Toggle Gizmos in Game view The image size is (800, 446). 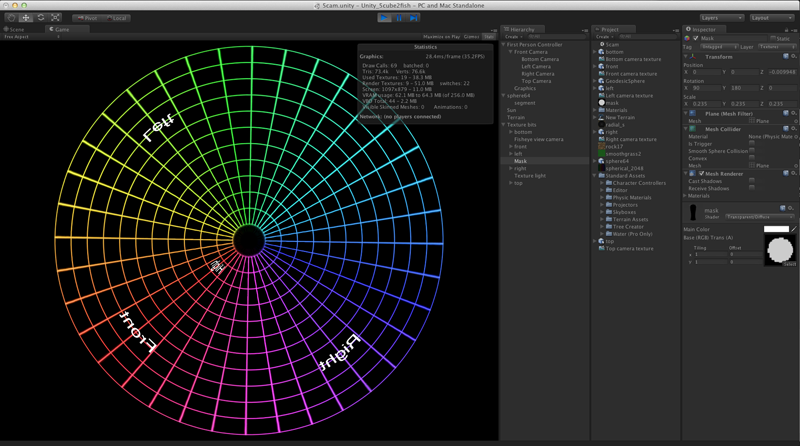[471, 37]
